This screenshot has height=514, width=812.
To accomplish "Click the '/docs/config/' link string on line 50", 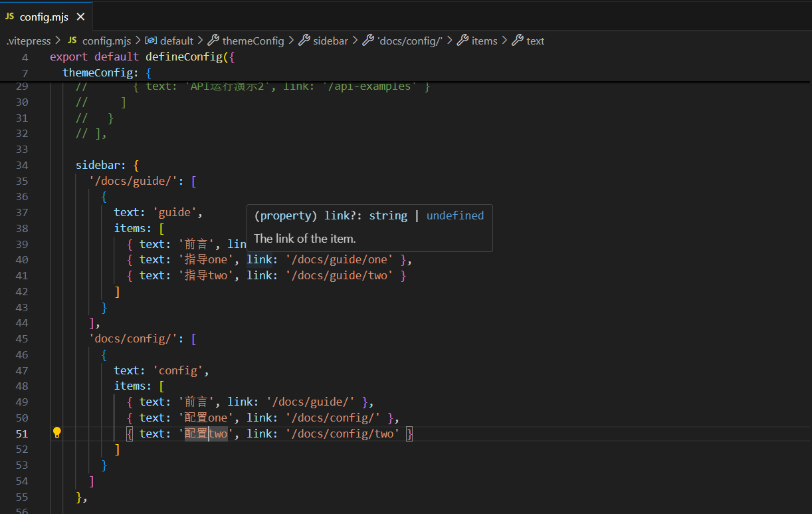I will click(x=333, y=418).
